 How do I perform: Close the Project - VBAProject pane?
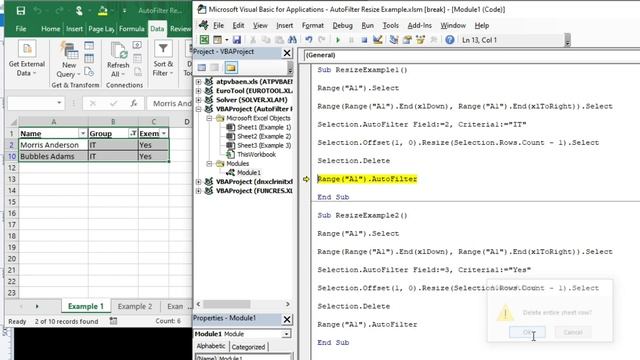[287, 53]
